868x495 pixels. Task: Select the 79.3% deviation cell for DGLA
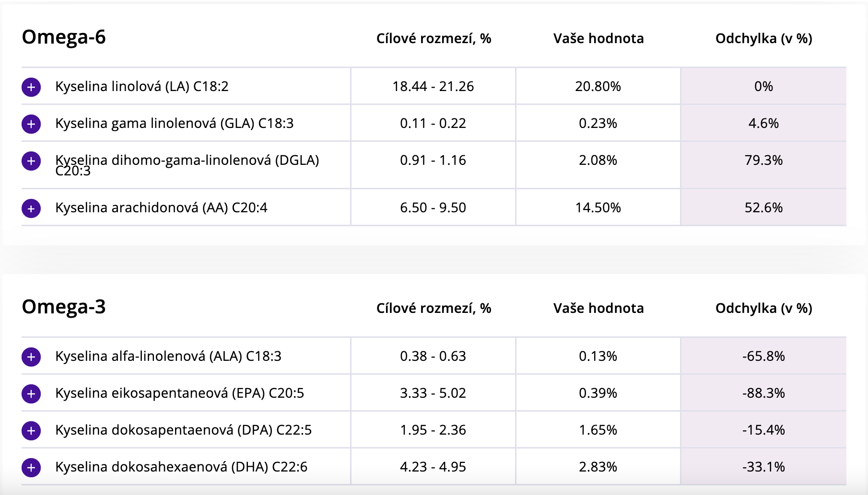coord(763,160)
